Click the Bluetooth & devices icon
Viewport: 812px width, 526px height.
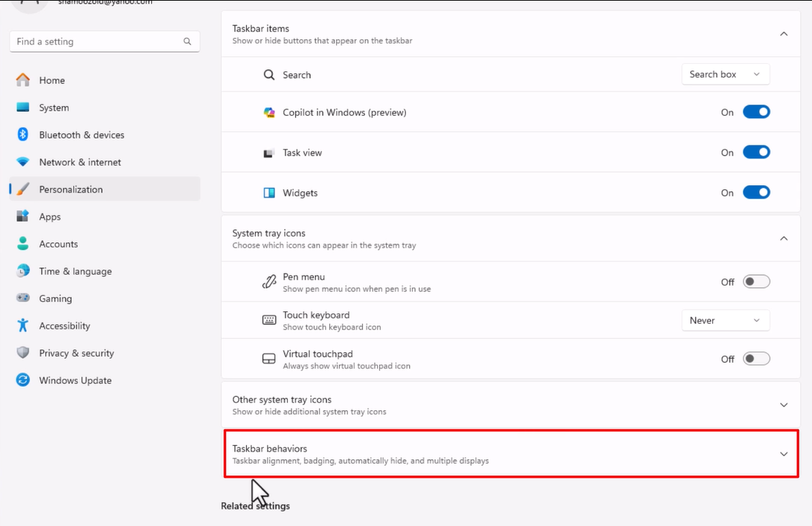pos(23,134)
